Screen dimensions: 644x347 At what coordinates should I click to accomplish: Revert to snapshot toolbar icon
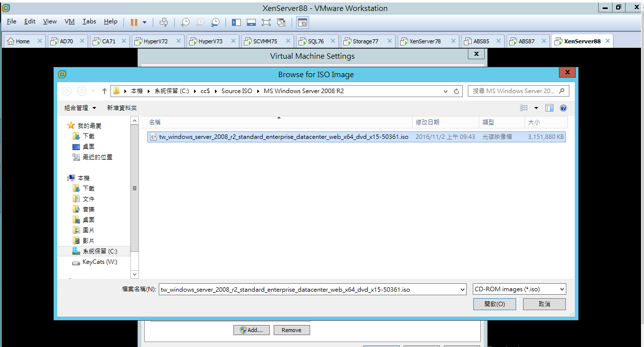[x=200, y=22]
